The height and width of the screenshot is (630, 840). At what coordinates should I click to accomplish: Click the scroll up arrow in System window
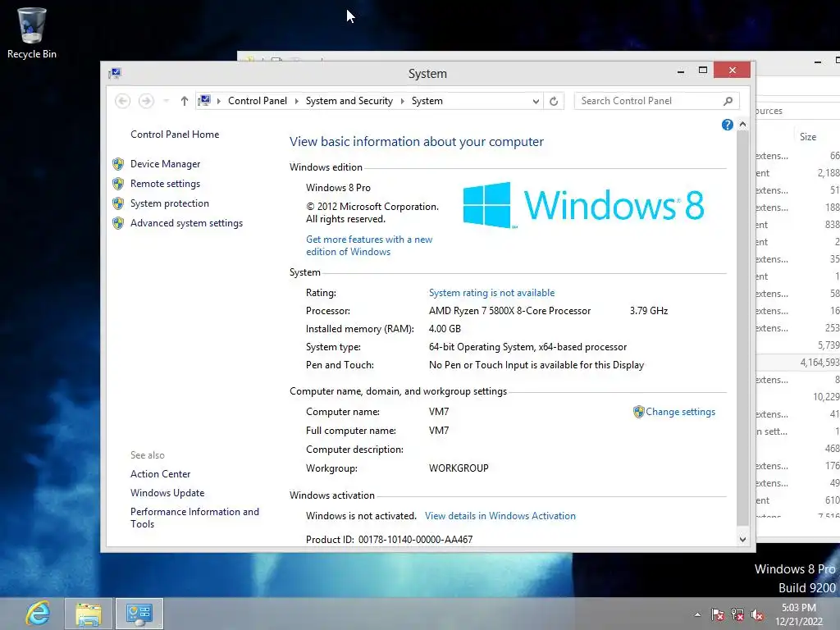pyautogui.click(x=742, y=125)
